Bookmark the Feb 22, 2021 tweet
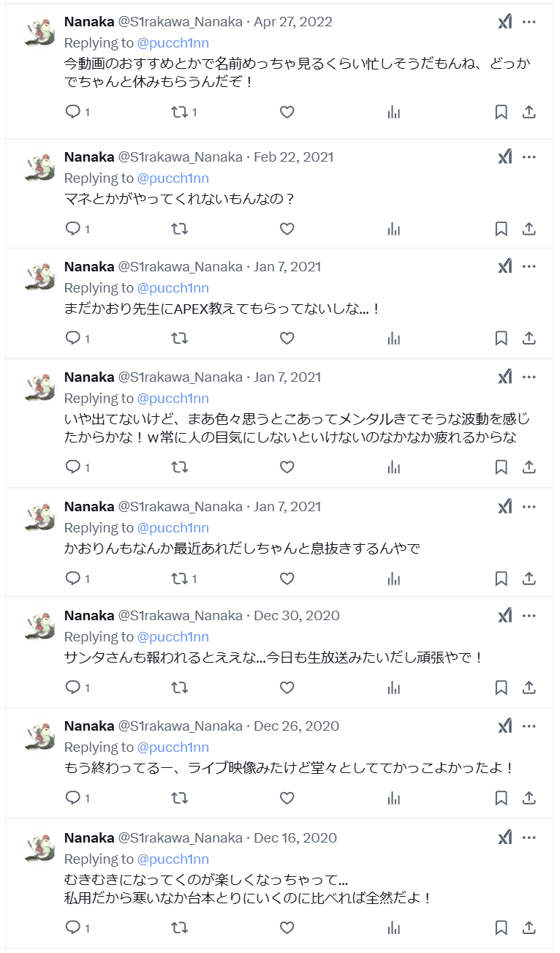 pos(501,229)
